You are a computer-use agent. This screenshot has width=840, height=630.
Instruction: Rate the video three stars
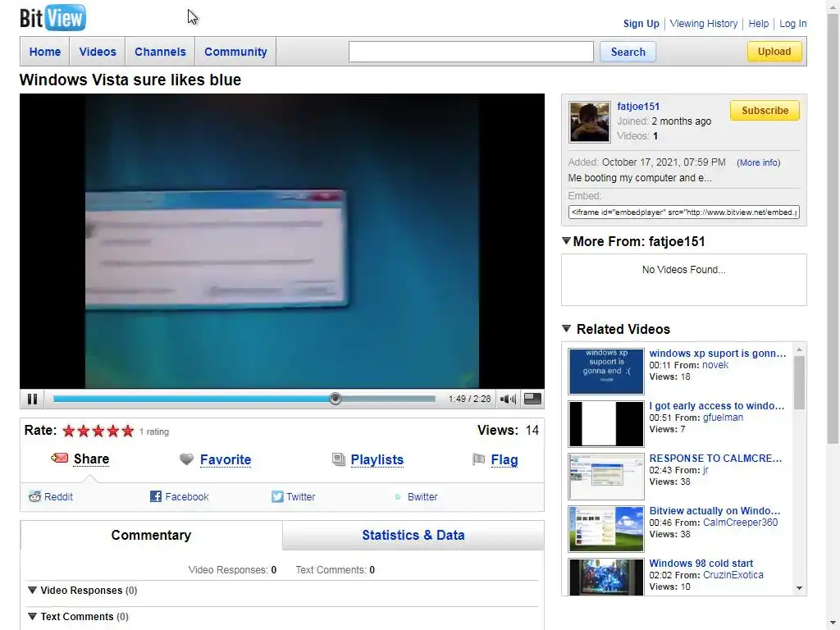point(98,431)
